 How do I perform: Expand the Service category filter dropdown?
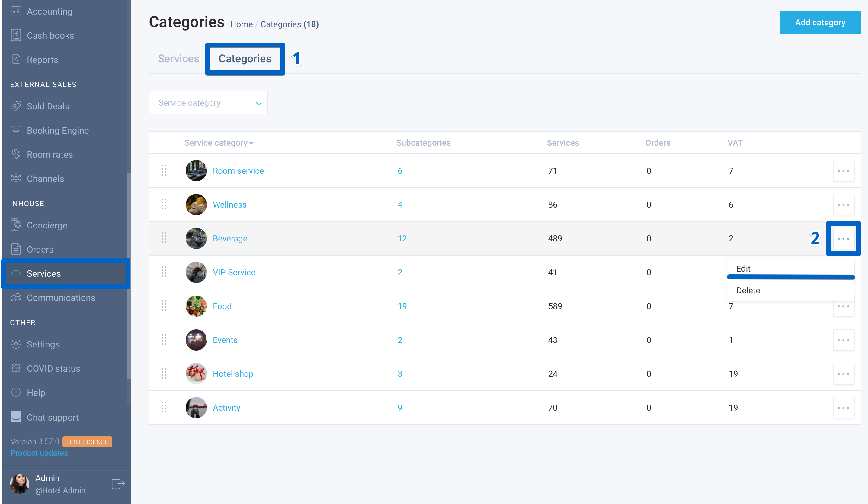tap(208, 103)
